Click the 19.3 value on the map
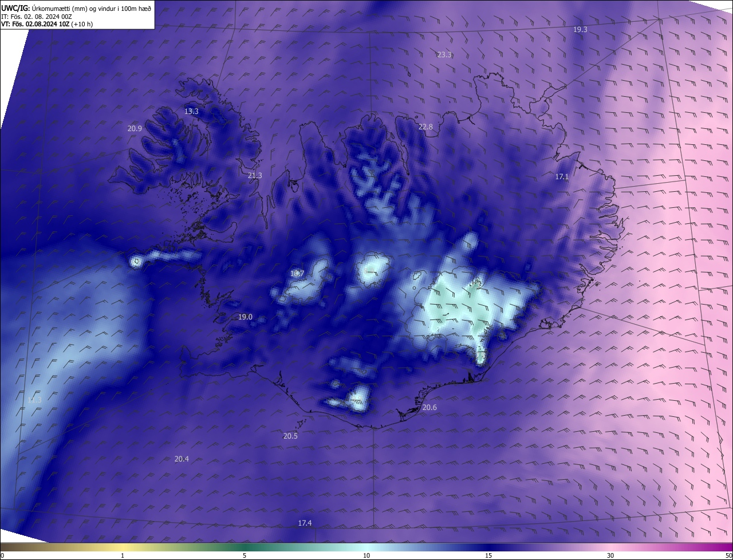This screenshot has width=733, height=560. click(x=580, y=29)
